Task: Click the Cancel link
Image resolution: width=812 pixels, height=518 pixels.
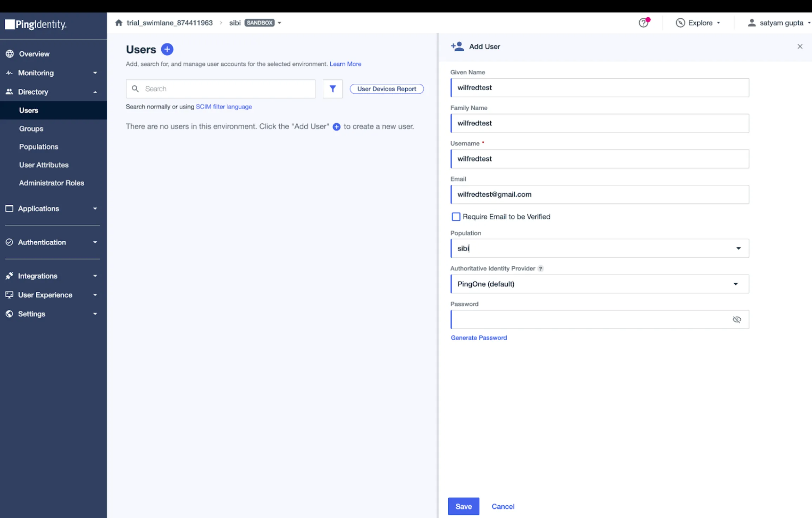Action: (503, 506)
